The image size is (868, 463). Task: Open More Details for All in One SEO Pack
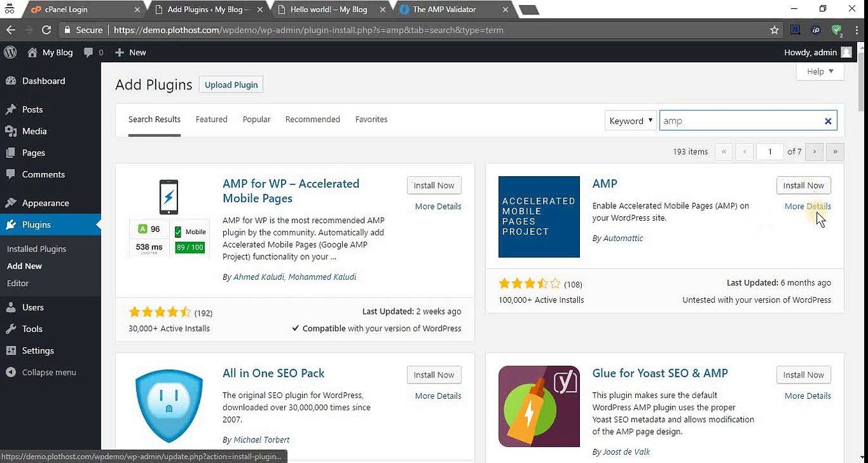(438, 396)
